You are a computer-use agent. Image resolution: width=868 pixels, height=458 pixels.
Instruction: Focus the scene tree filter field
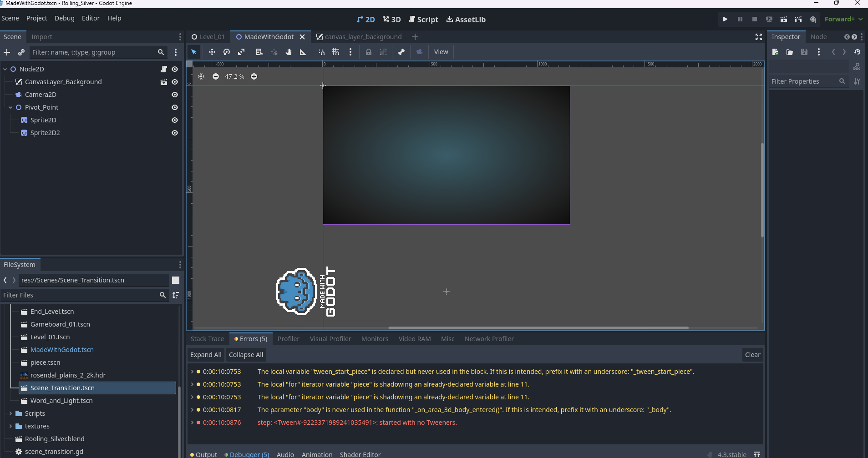point(98,52)
